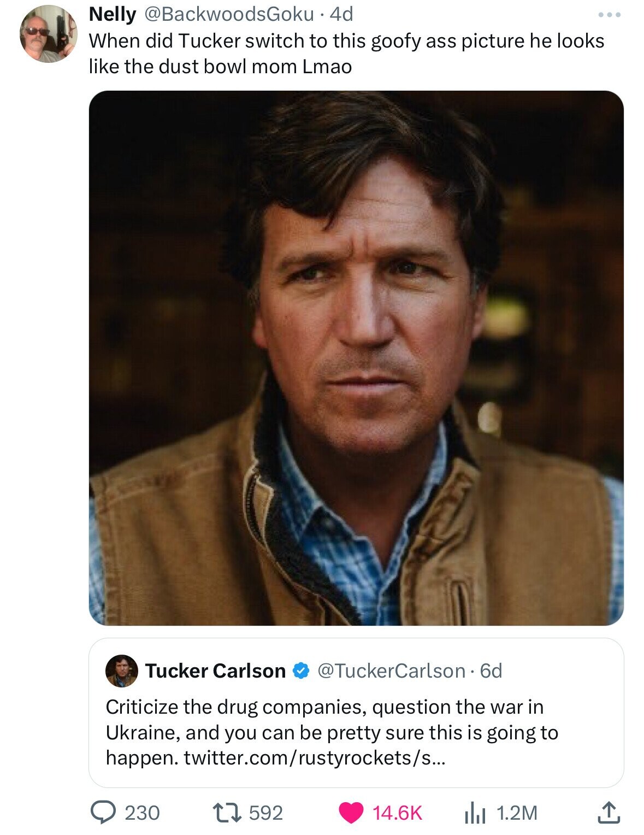This screenshot has height=835, width=644.
Task: Open the Nelly display name
Action: pyautogui.click(x=112, y=14)
